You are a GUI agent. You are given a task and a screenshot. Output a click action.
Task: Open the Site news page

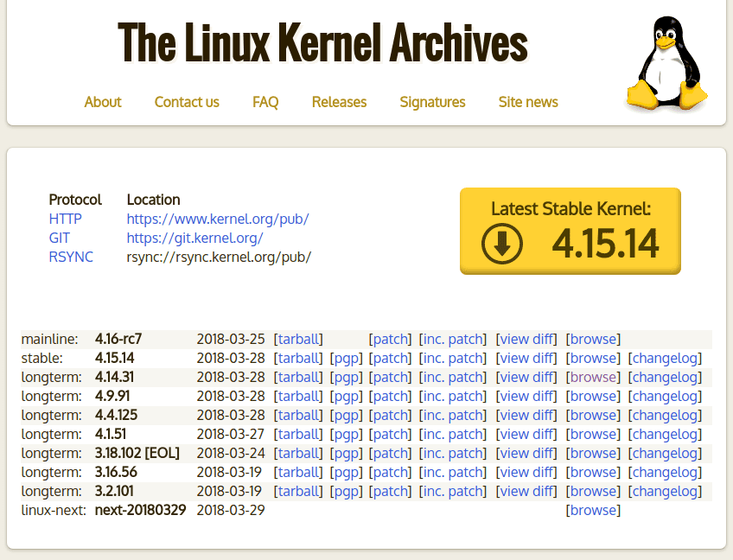pos(527,102)
